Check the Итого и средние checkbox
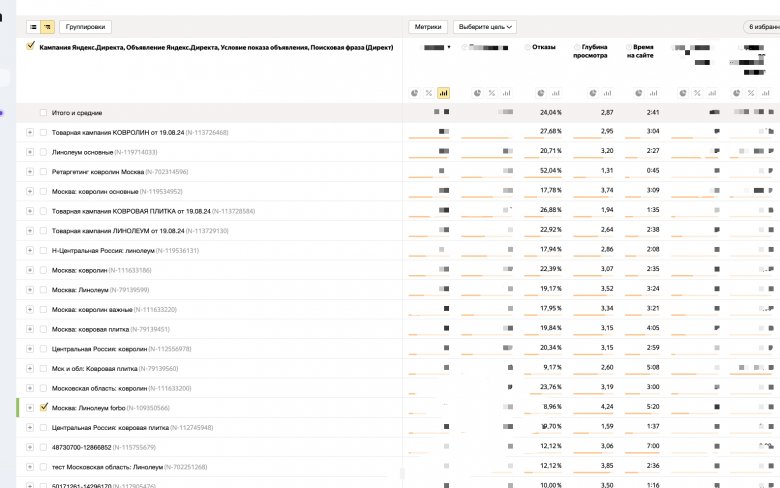This screenshot has height=488, width=780. [43, 113]
